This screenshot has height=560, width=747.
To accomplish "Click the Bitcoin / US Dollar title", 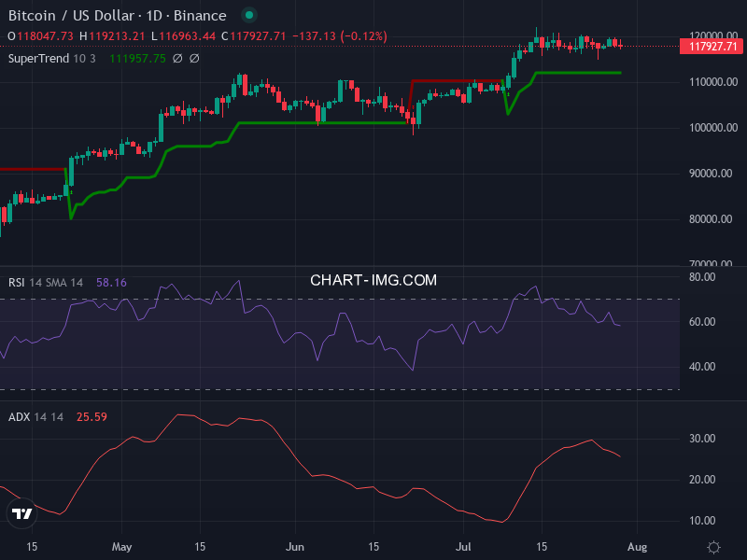I will [71, 16].
